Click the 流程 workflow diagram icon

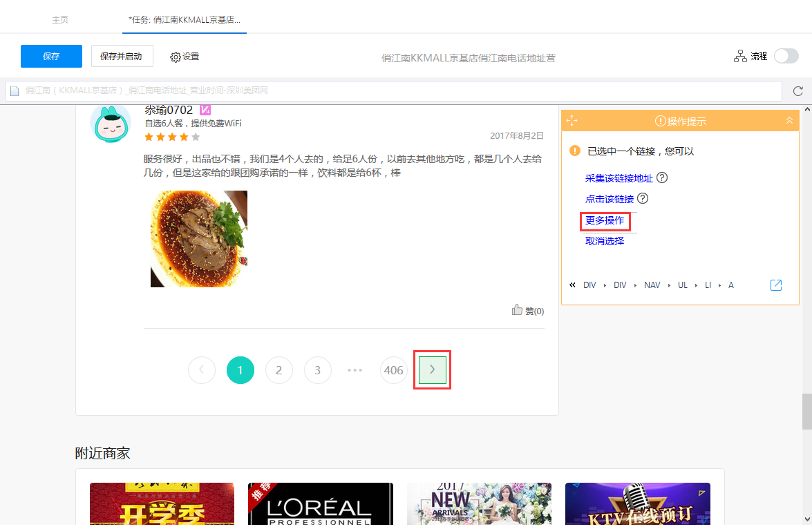click(740, 56)
